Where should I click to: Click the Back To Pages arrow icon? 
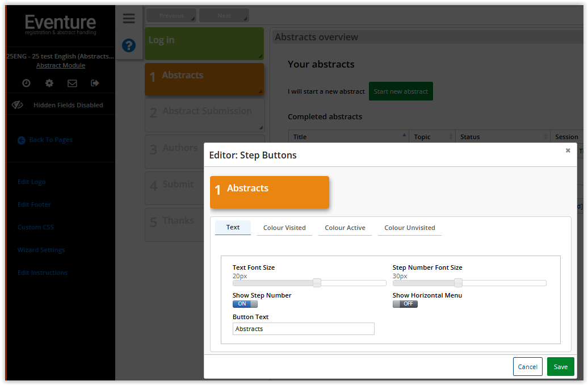pyautogui.click(x=22, y=140)
